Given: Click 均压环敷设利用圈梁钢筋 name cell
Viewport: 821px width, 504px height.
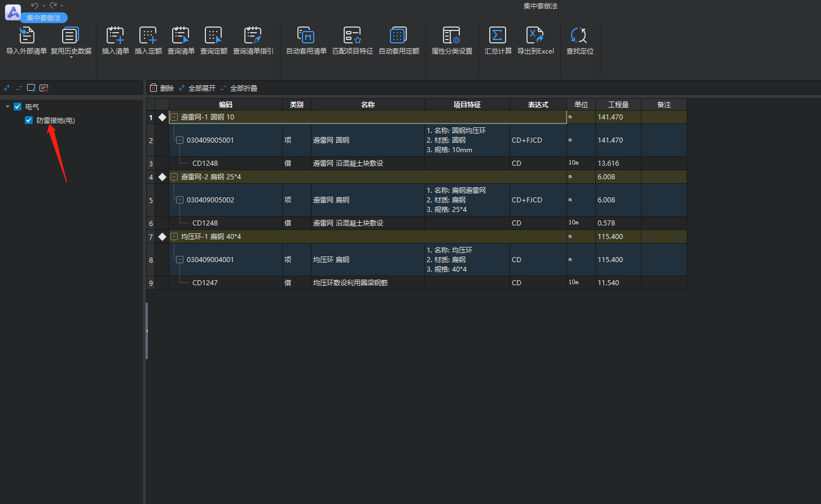Looking at the screenshot, I should pyautogui.click(x=368, y=283).
